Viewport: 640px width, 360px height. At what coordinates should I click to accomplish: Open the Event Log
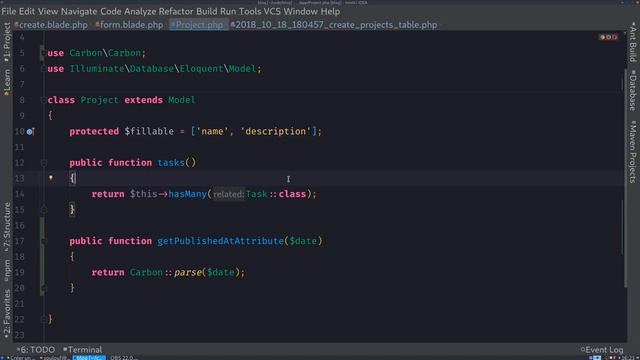[x=602, y=350]
